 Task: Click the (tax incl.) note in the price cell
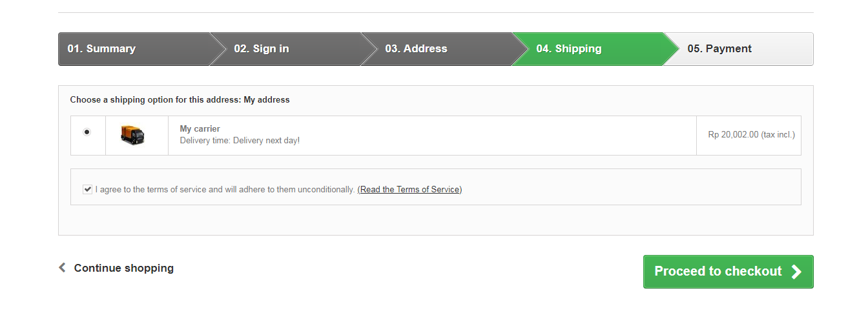(x=778, y=135)
